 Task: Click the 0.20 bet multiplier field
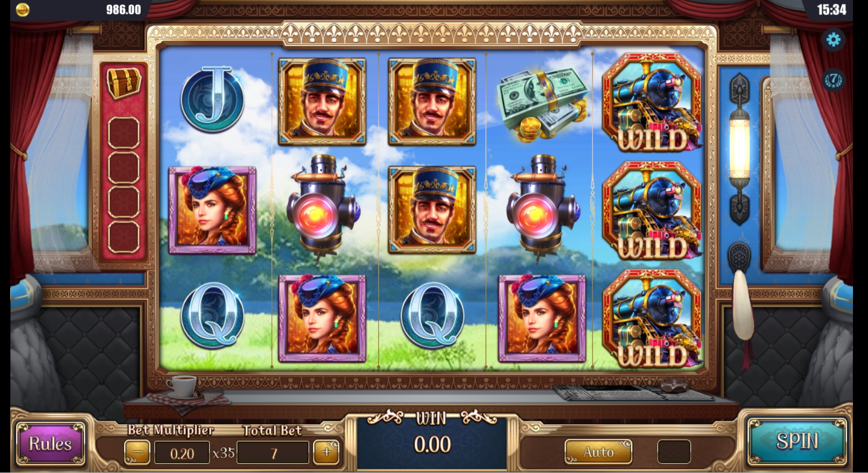click(182, 453)
